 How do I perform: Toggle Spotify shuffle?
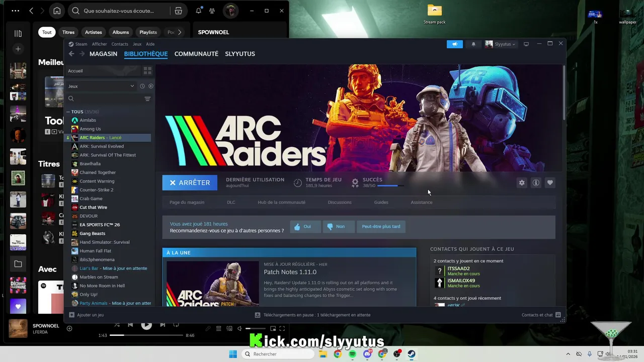click(x=117, y=325)
